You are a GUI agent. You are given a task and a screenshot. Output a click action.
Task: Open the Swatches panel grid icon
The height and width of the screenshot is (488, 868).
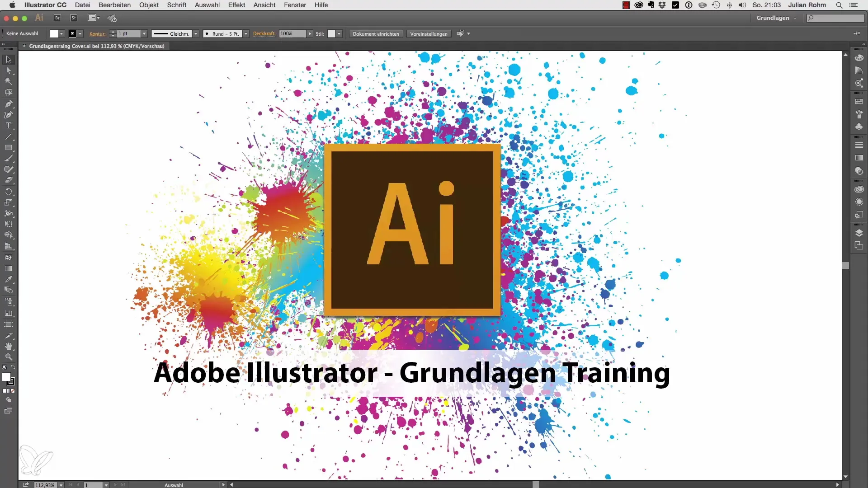pos(859,102)
